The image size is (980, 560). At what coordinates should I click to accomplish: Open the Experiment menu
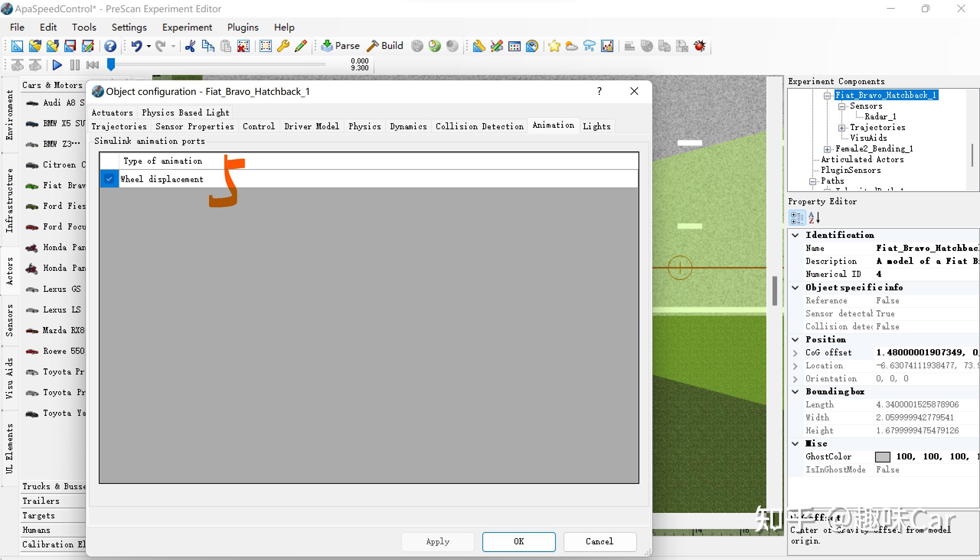click(187, 27)
